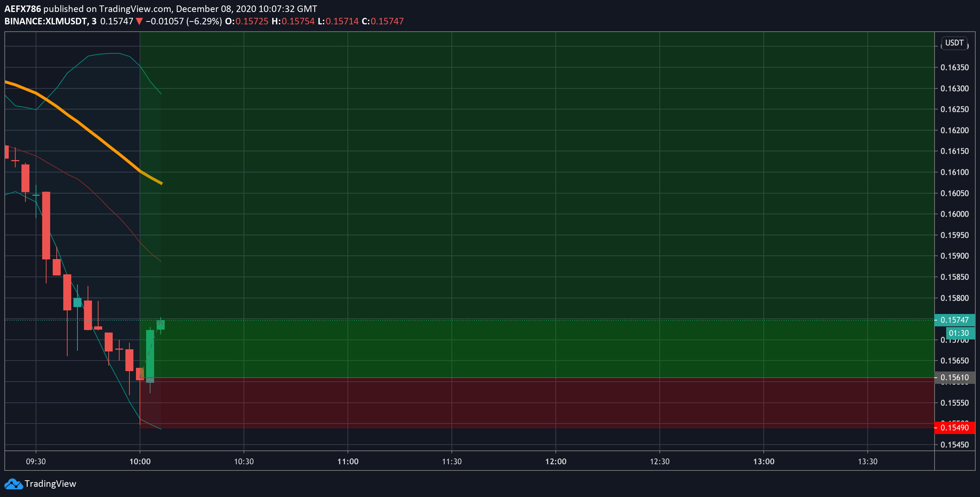The image size is (980, 497).
Task: Click the AEFX786 author name
Action: click(23, 9)
